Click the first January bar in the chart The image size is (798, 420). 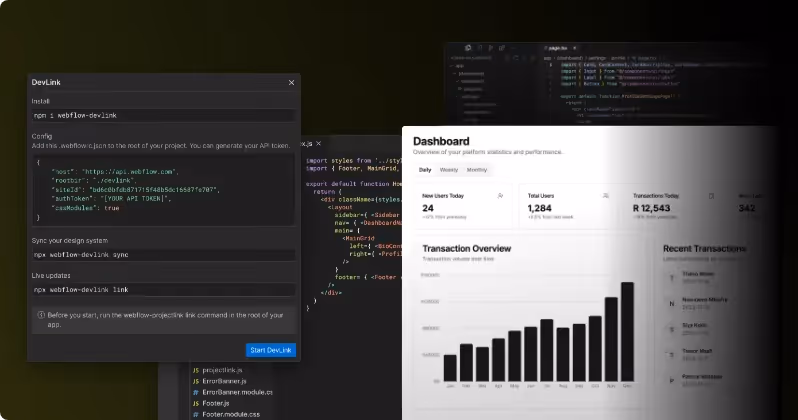450,368
